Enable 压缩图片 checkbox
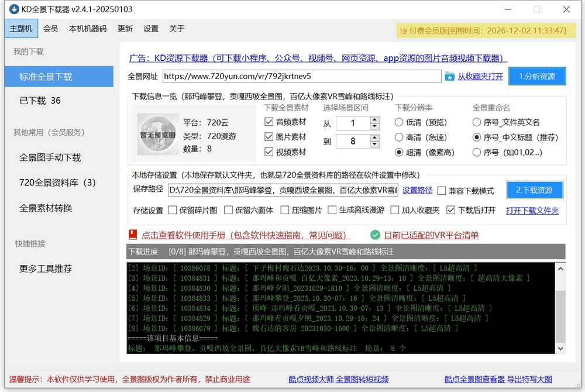 pyautogui.click(x=284, y=210)
